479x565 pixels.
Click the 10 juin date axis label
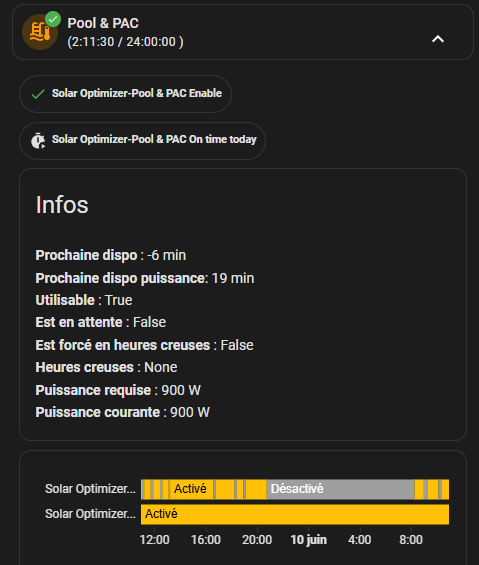click(x=309, y=540)
